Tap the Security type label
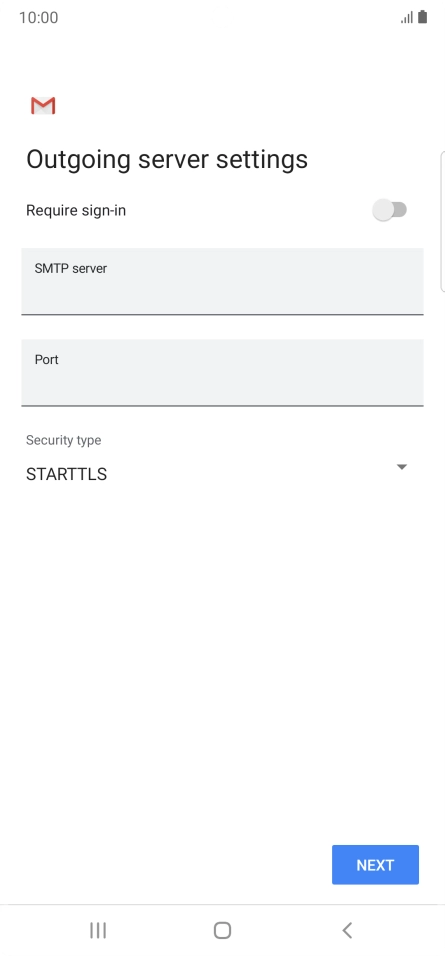445x956 pixels. [x=63, y=440]
